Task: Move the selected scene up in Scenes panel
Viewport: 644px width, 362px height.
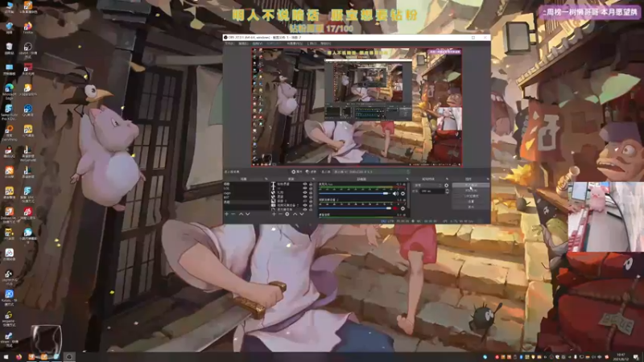Action: (x=241, y=214)
